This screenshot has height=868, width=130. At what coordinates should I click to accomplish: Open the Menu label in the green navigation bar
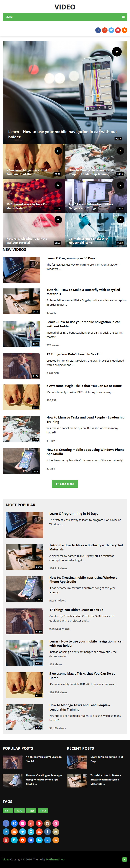tap(9, 16)
